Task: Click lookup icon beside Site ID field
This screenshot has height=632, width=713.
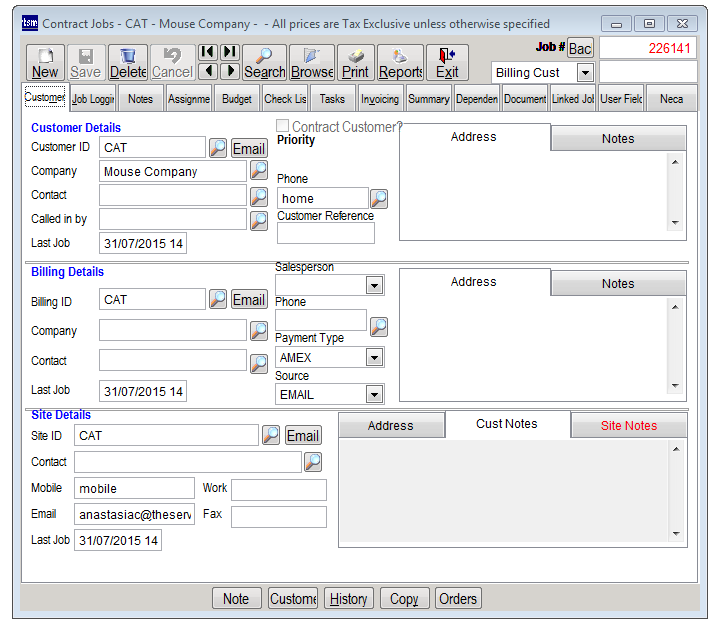Action: [x=271, y=435]
